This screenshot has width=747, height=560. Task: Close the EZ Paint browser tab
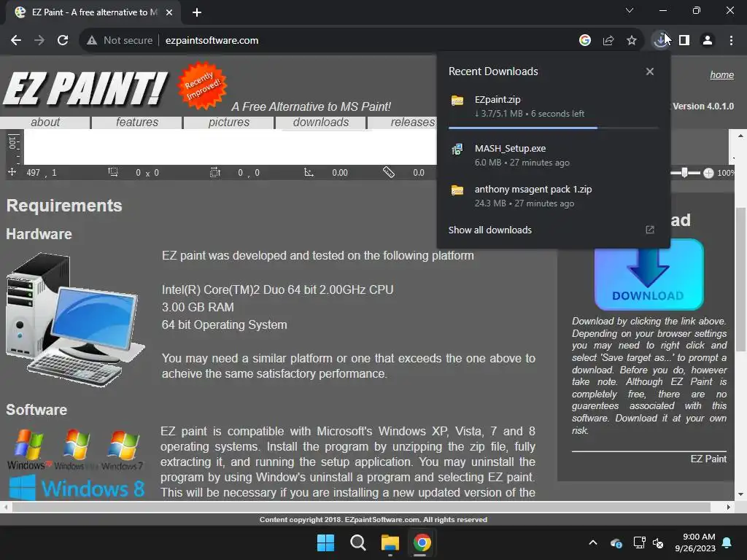pyautogui.click(x=169, y=12)
